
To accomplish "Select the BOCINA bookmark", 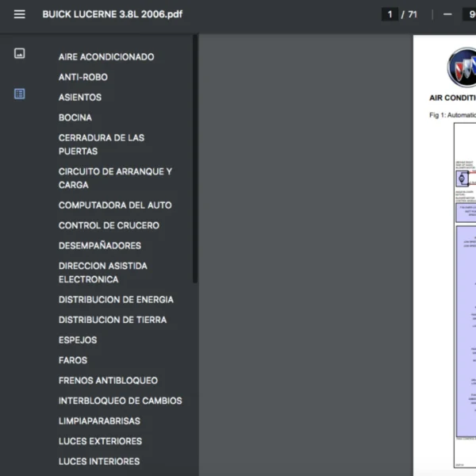I will click(75, 117).
